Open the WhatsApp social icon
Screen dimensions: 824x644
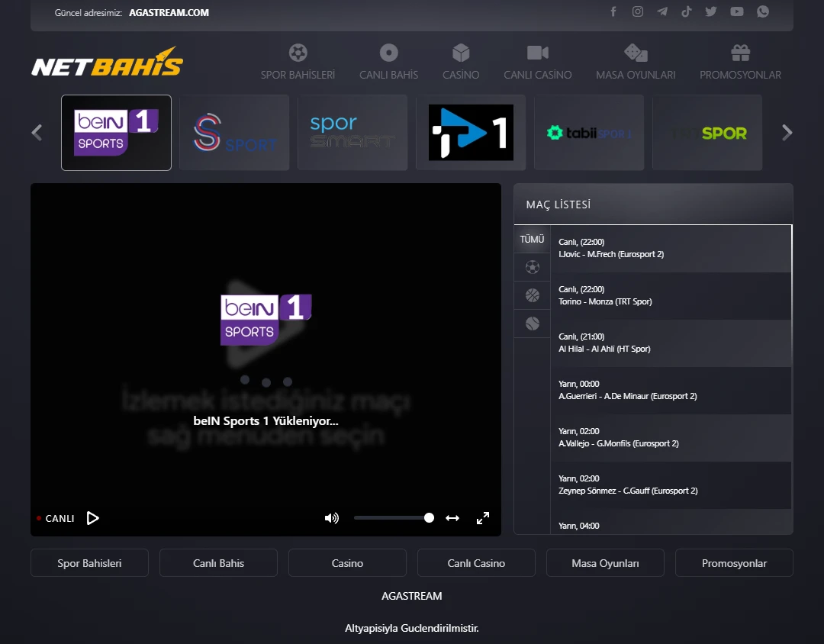click(762, 11)
